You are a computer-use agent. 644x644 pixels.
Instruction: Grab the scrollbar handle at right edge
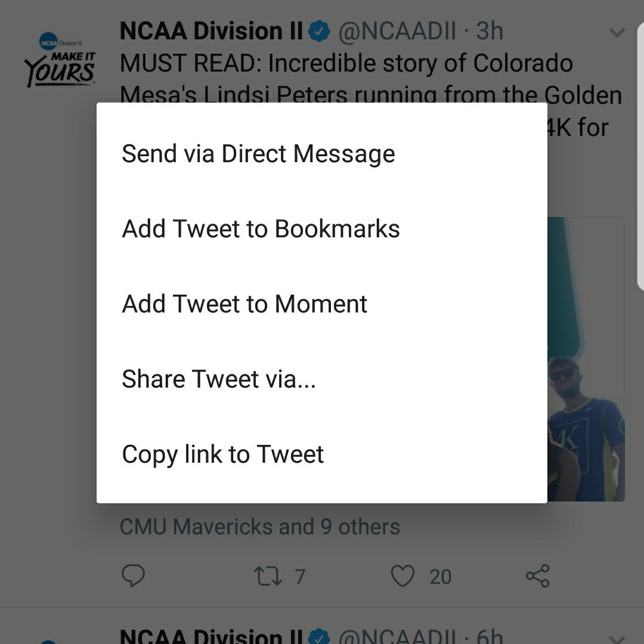click(x=640, y=156)
